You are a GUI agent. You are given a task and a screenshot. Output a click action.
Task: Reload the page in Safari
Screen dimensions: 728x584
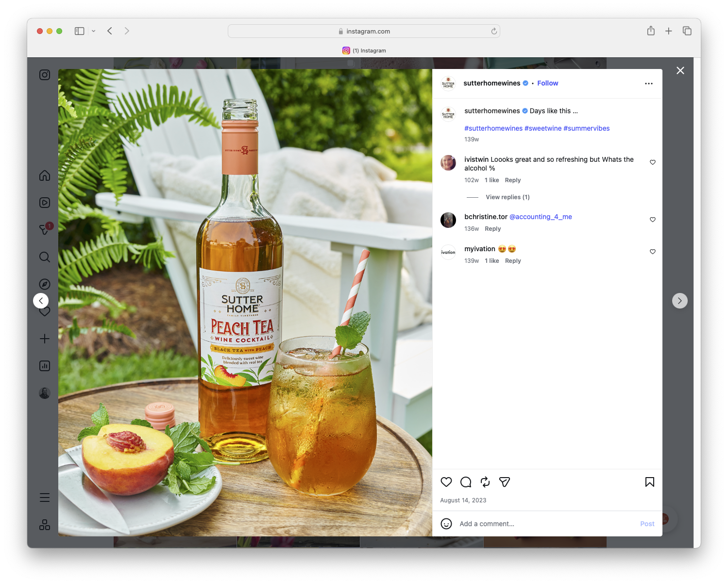[494, 31]
